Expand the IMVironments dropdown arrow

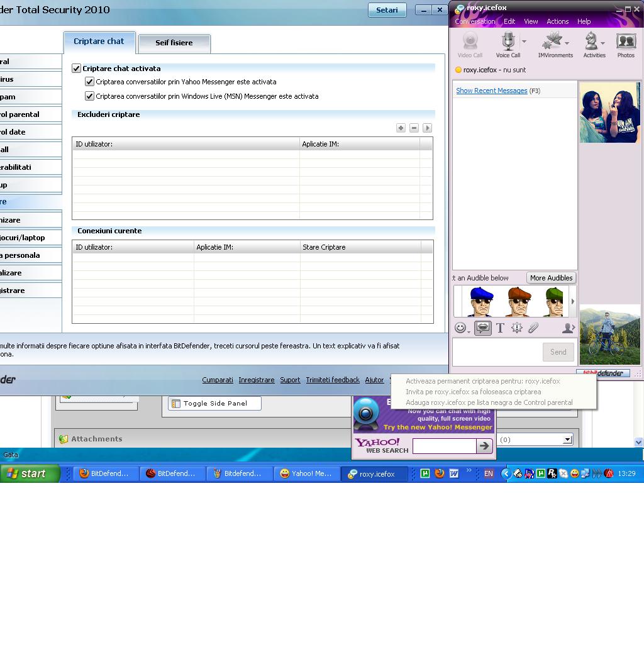(x=567, y=43)
